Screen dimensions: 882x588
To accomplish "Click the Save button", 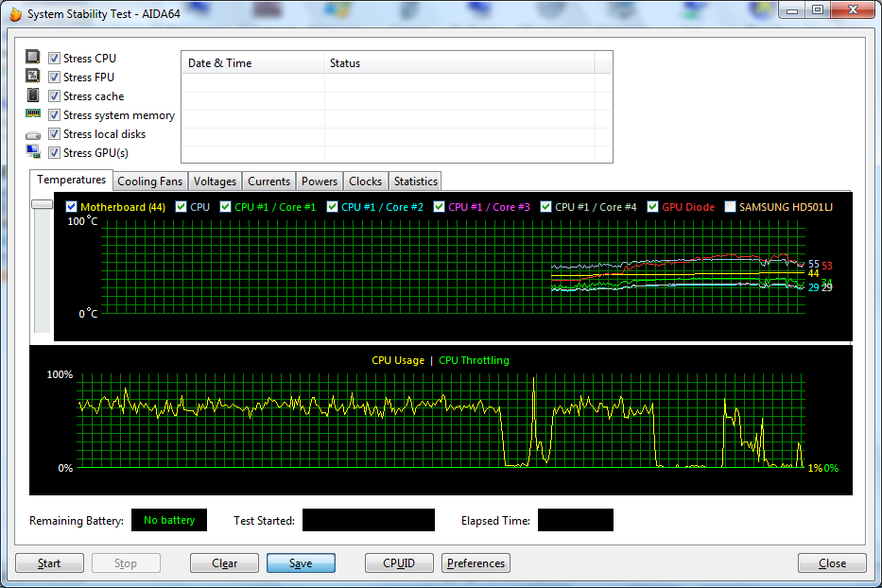I will [301, 563].
